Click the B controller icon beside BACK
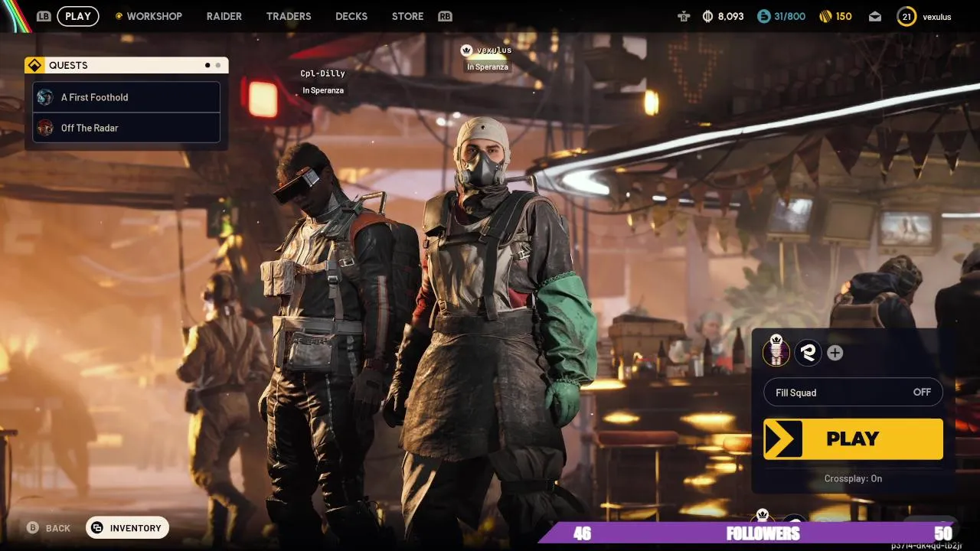This screenshot has width=980, height=551. 33,528
